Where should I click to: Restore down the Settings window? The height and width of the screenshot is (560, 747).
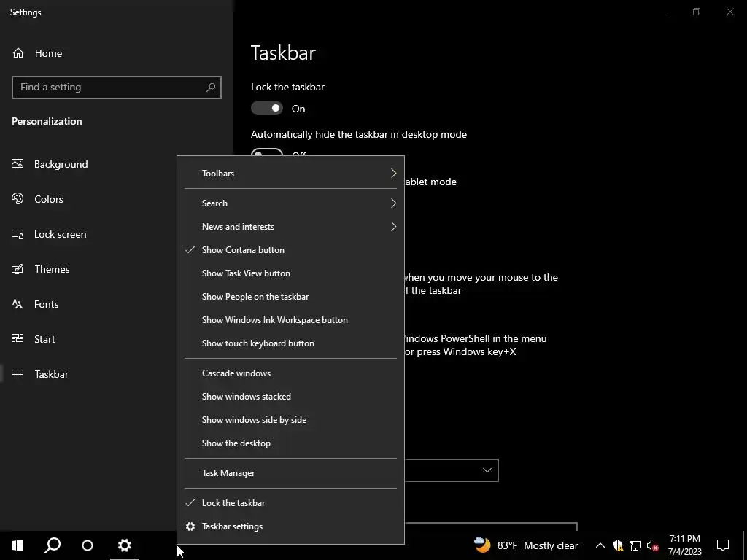[697, 12]
